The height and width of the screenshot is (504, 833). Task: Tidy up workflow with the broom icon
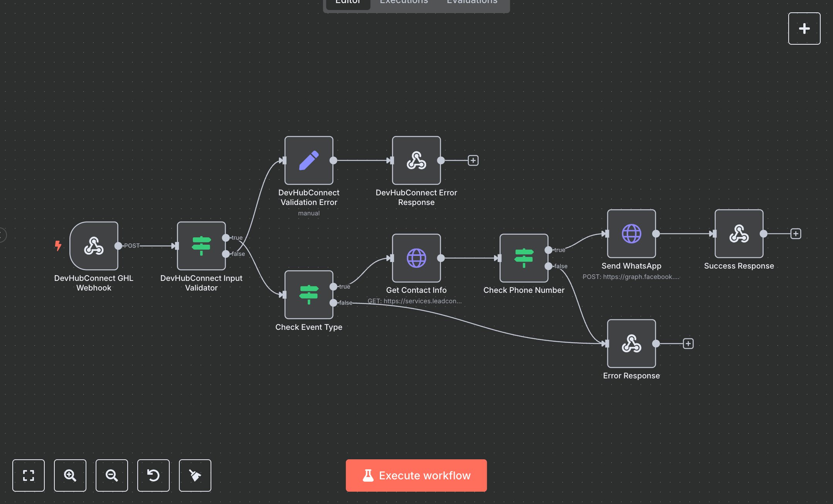[x=195, y=475]
